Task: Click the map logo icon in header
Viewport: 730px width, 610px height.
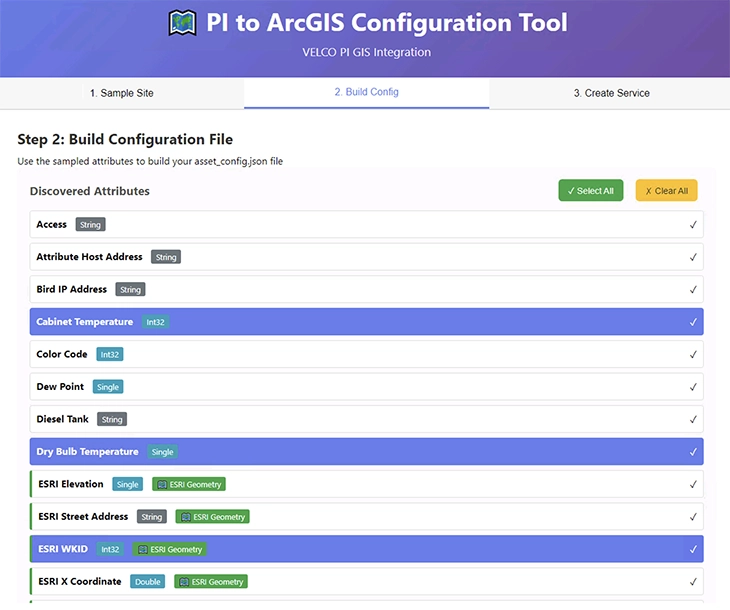Action: [x=182, y=23]
